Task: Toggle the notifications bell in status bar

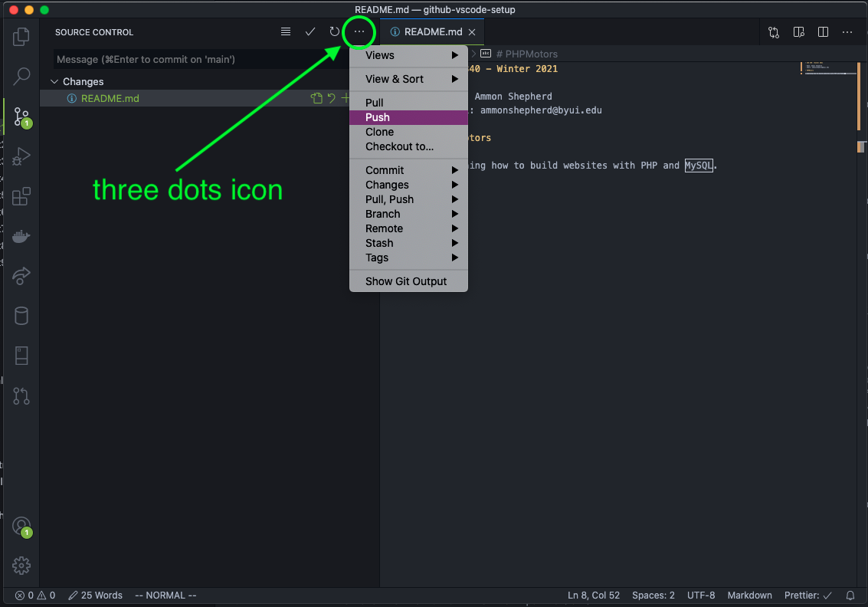Action: [x=850, y=596]
